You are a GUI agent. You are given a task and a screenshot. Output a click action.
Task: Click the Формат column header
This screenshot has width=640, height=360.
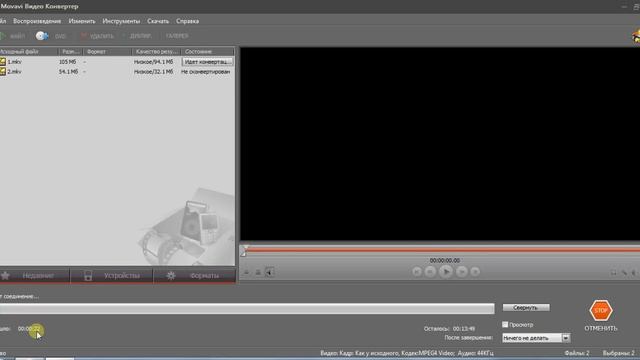coord(107,51)
